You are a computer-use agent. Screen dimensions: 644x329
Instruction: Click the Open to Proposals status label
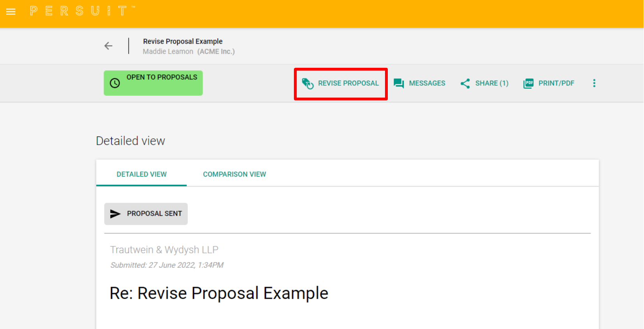162,77
